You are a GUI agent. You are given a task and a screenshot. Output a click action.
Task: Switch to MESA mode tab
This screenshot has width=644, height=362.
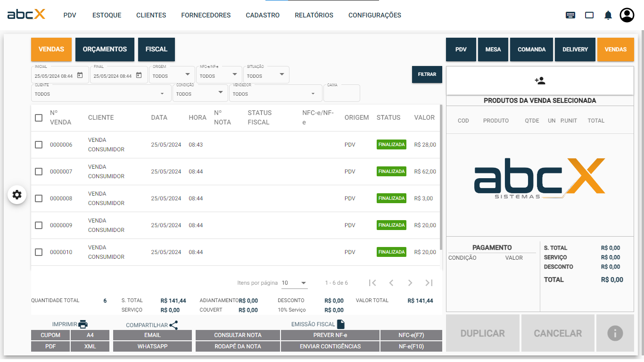click(x=493, y=49)
